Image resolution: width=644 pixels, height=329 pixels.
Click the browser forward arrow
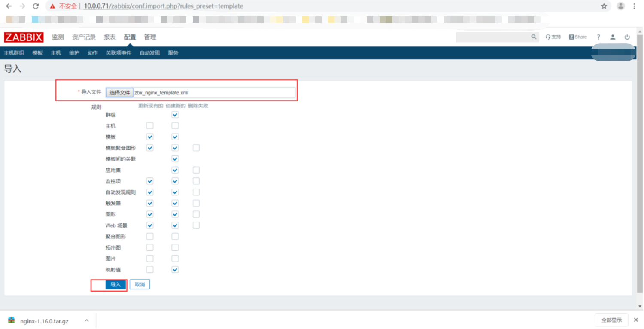pyautogui.click(x=22, y=6)
